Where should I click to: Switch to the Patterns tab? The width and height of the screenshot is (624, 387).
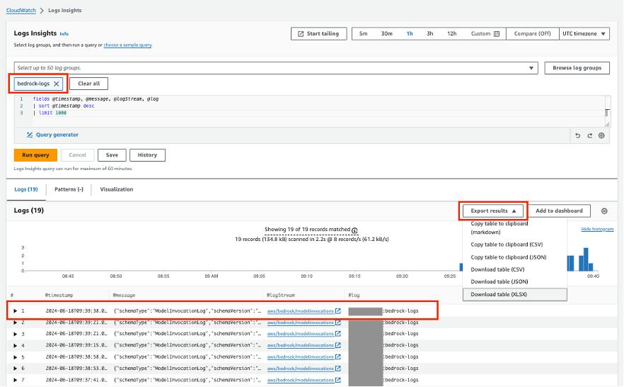tap(69, 190)
